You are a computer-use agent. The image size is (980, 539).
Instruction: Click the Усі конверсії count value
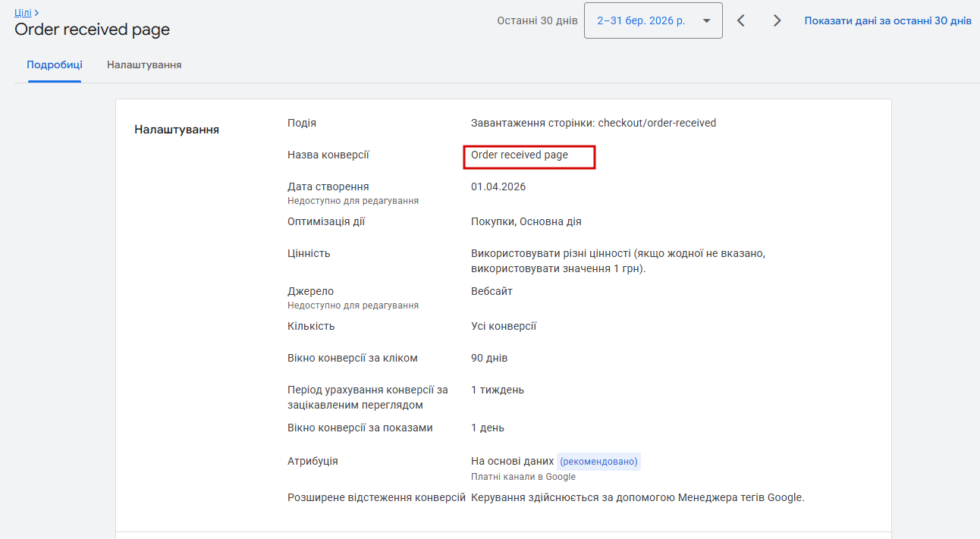(x=504, y=326)
